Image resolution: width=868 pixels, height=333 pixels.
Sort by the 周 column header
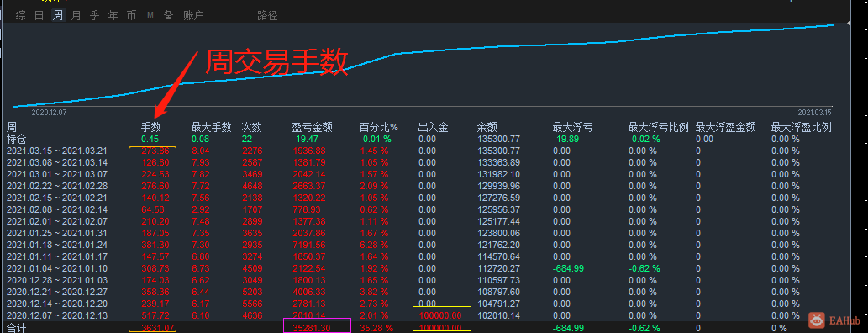pos(12,128)
